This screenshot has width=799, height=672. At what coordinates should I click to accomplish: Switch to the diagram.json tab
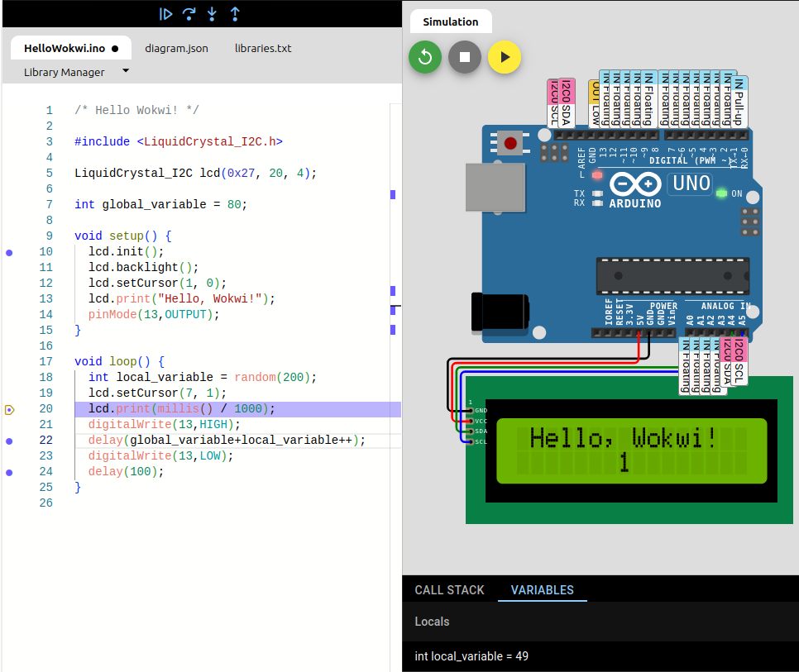click(176, 48)
